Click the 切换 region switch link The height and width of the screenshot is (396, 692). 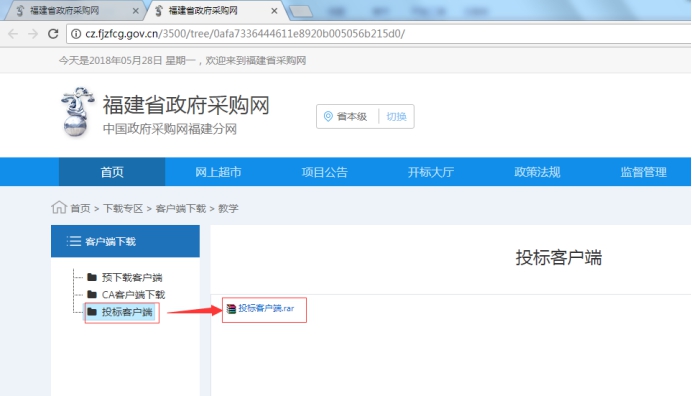[396, 117]
